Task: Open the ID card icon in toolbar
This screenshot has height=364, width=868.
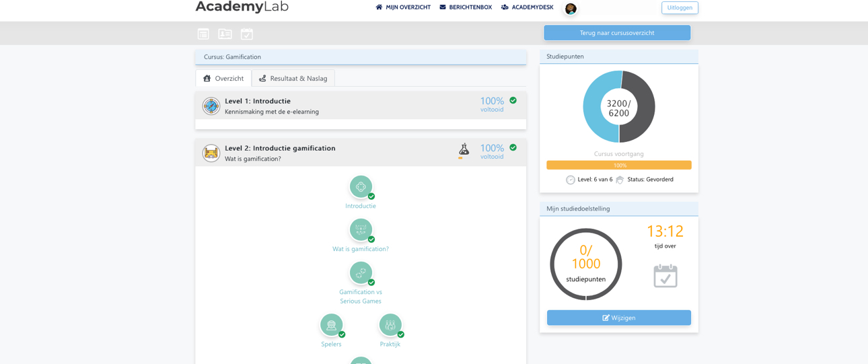Action: [225, 34]
